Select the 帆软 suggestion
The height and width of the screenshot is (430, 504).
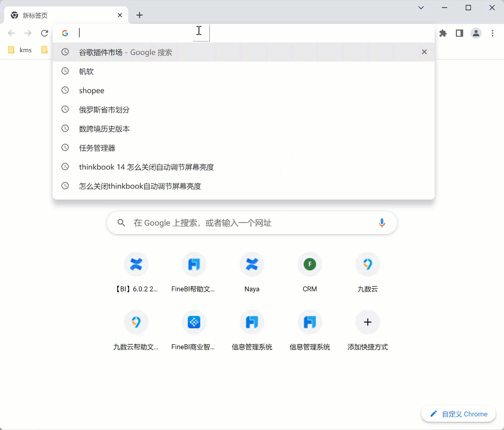[x=244, y=71]
